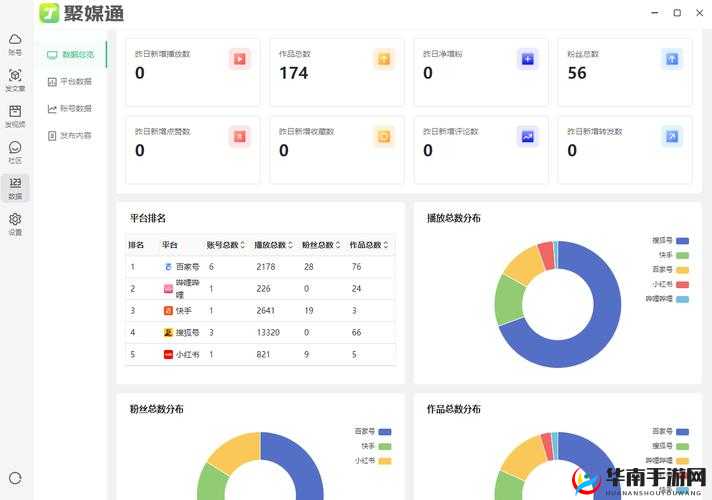Click the 排名 column header
Image resolution: width=712 pixels, height=500 pixels.
pos(136,245)
